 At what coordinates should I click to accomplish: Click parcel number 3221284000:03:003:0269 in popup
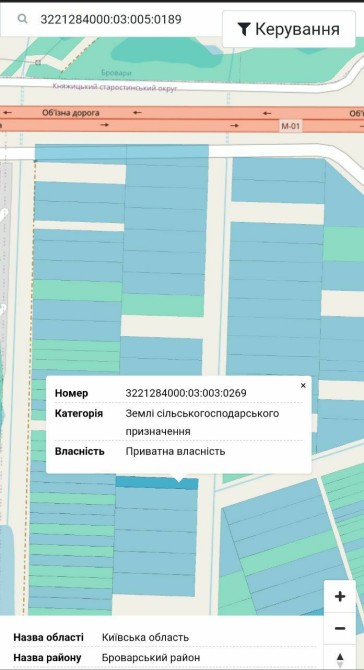click(186, 393)
